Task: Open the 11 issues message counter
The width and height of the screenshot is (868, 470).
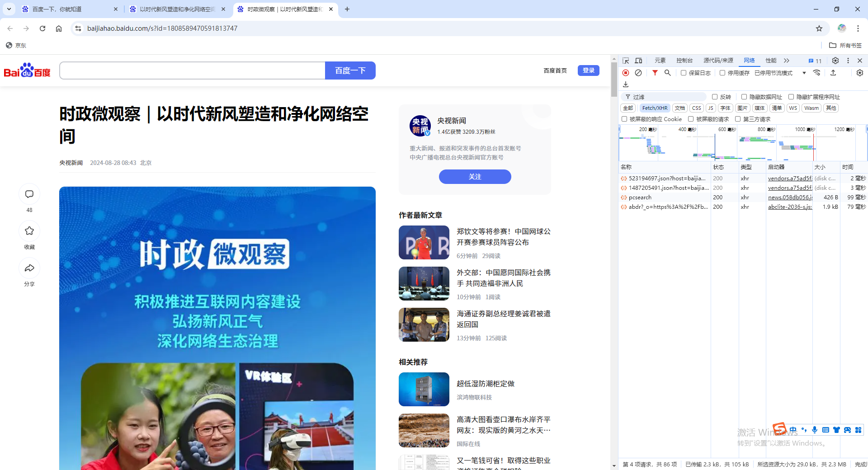Action: [x=815, y=61]
